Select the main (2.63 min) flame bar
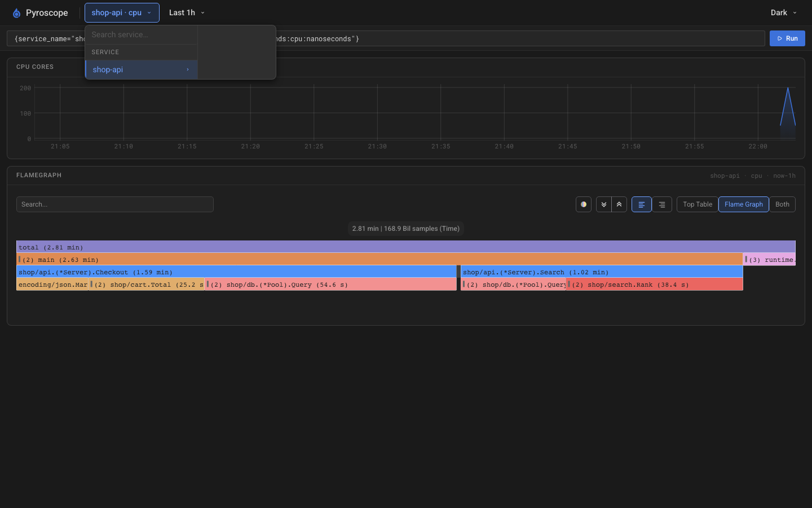The image size is (812, 508). [x=379, y=260]
